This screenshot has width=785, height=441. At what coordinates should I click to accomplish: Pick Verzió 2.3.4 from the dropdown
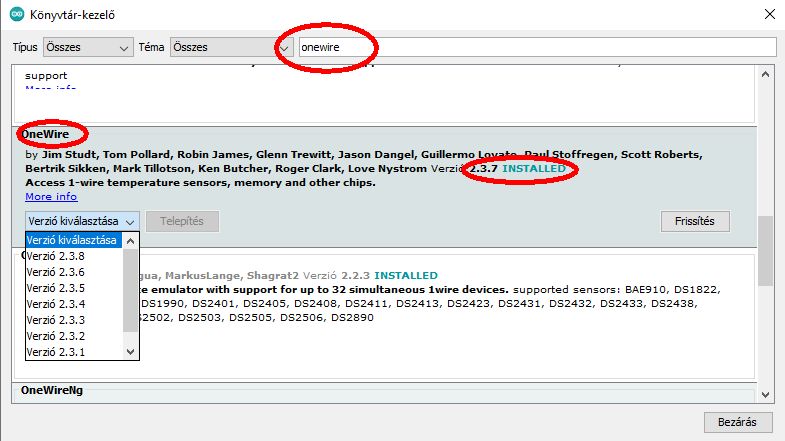pyautogui.click(x=76, y=304)
